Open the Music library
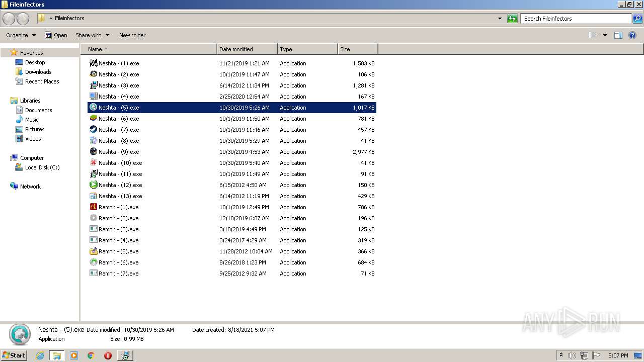The width and height of the screenshot is (644, 362). tap(32, 120)
